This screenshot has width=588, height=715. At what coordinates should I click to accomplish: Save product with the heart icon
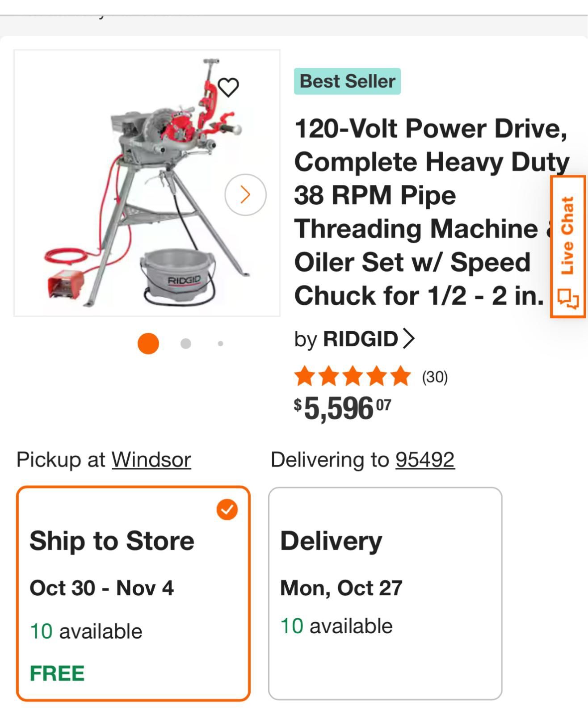point(228,87)
